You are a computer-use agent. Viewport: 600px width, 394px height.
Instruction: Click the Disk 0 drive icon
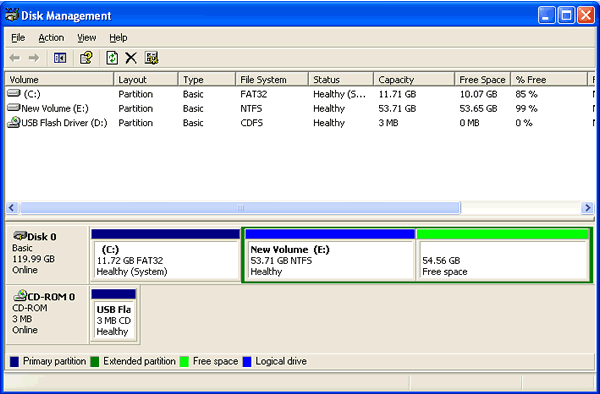(20, 235)
